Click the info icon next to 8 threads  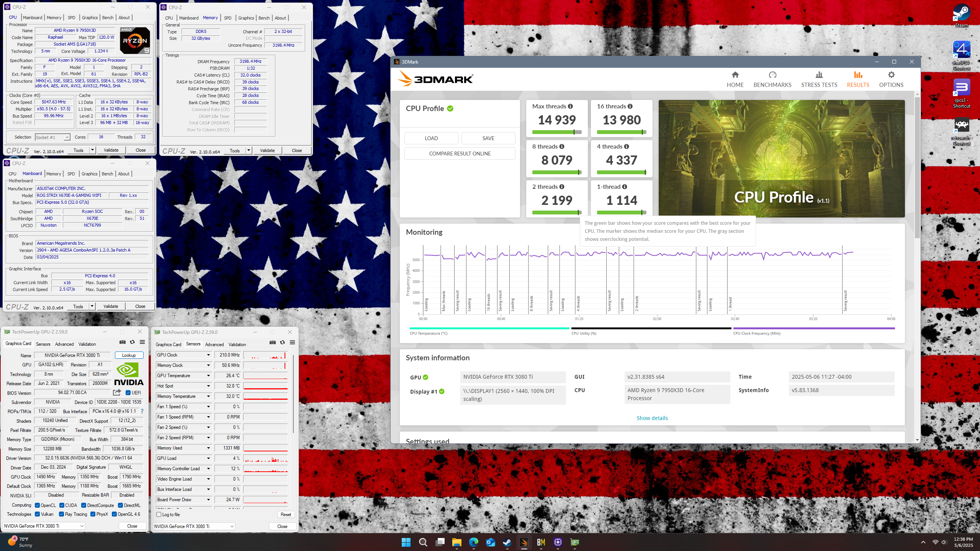562,147
